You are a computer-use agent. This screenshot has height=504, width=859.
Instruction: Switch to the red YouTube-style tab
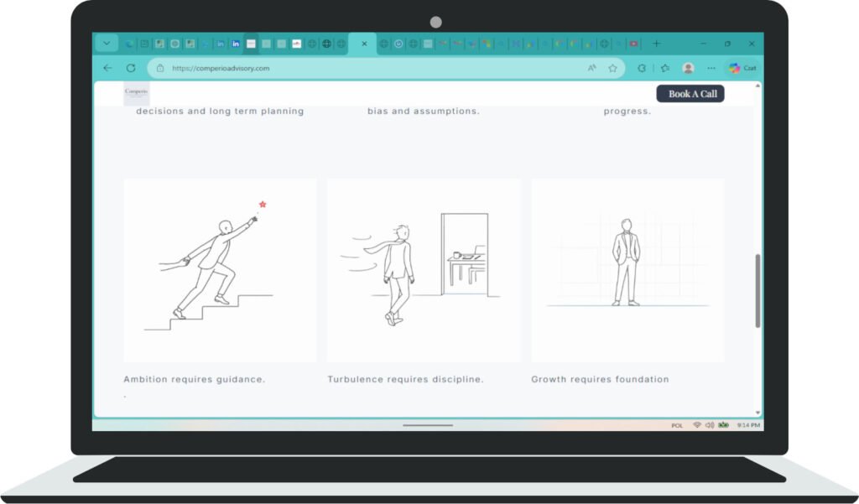coord(633,44)
